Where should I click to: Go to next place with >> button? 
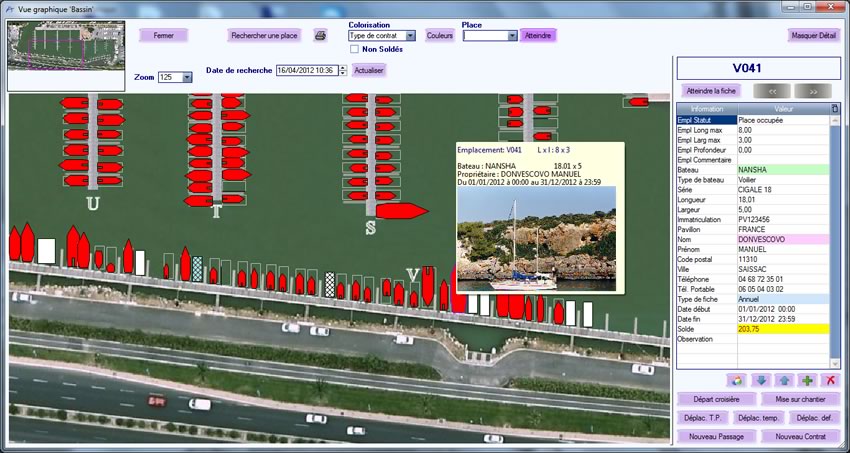pos(813,91)
